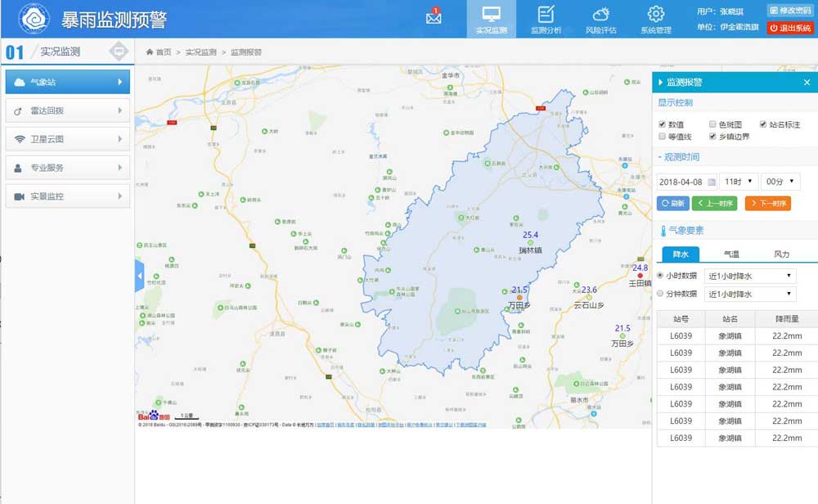This screenshot has height=504, width=818.
Task: Open 监测分析 in top navigation
Action: [546, 20]
